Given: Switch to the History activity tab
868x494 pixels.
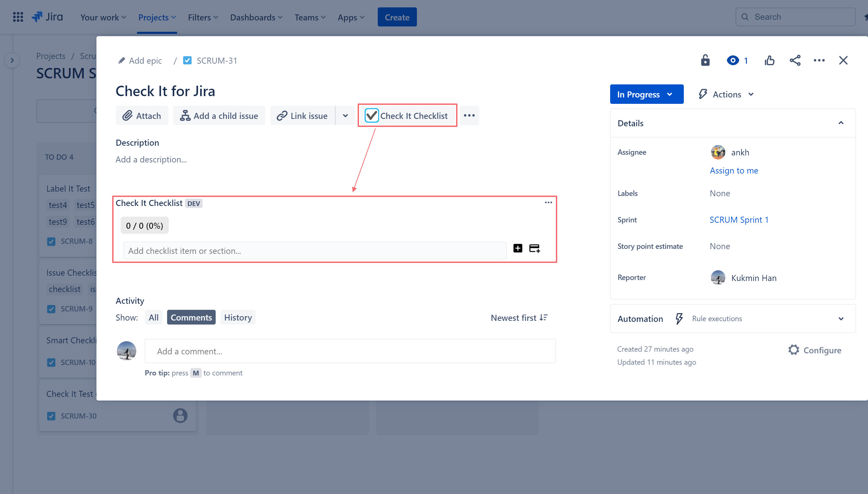Looking at the screenshot, I should 238,317.
